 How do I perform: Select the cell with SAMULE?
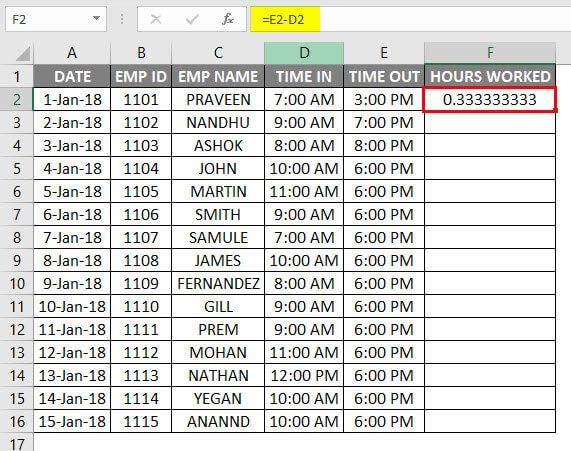tap(218, 238)
